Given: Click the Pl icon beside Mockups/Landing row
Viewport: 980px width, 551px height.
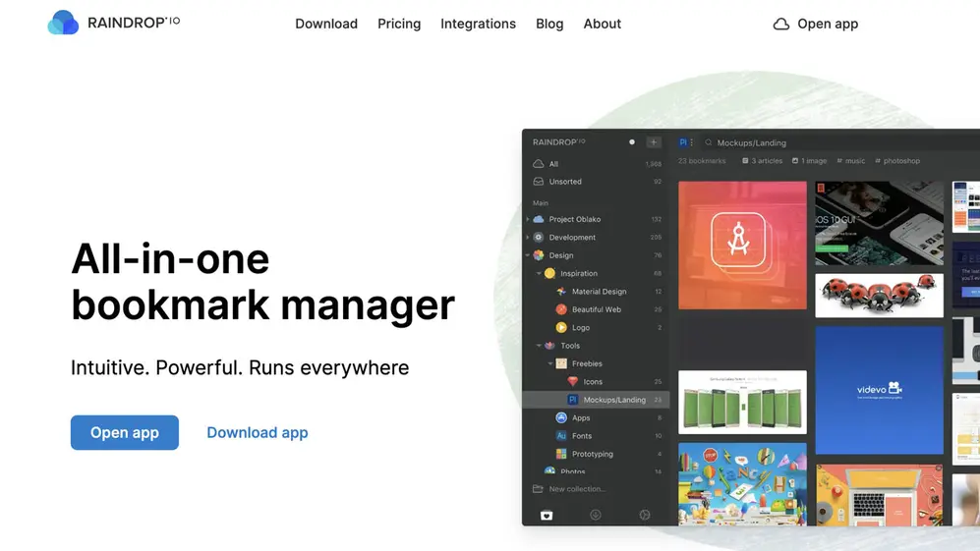Looking at the screenshot, I should [572, 400].
